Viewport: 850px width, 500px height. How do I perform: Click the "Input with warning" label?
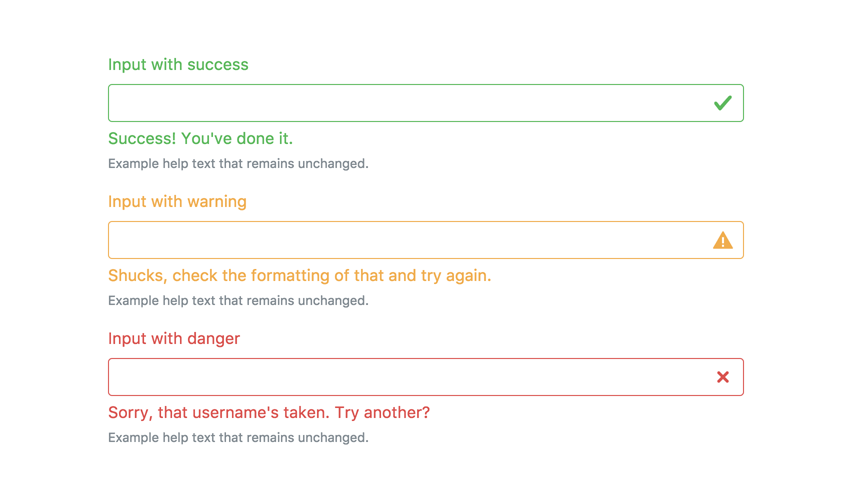(x=177, y=202)
